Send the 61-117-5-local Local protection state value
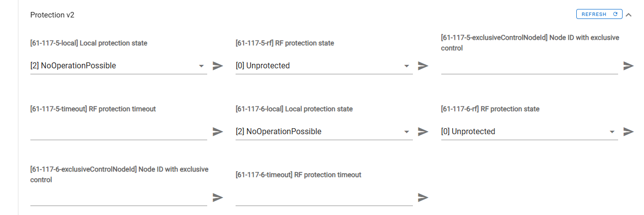Screen dimensions: 644x215 tap(218, 66)
